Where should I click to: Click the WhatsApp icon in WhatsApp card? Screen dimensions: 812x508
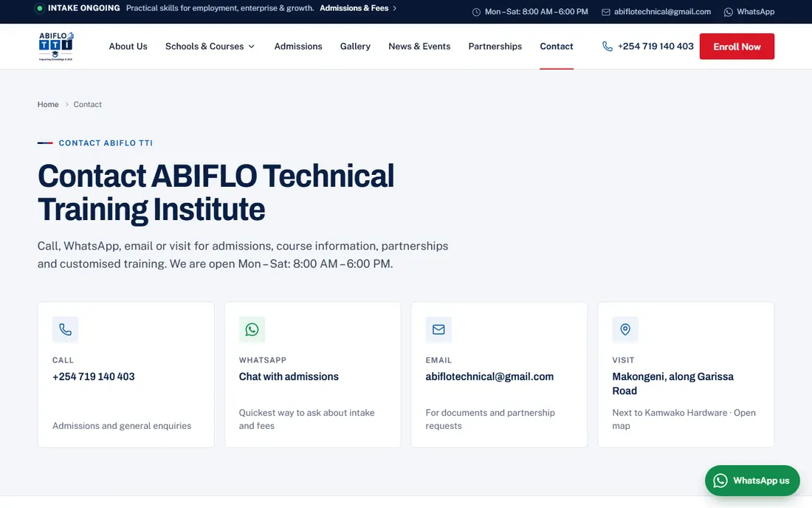click(252, 329)
